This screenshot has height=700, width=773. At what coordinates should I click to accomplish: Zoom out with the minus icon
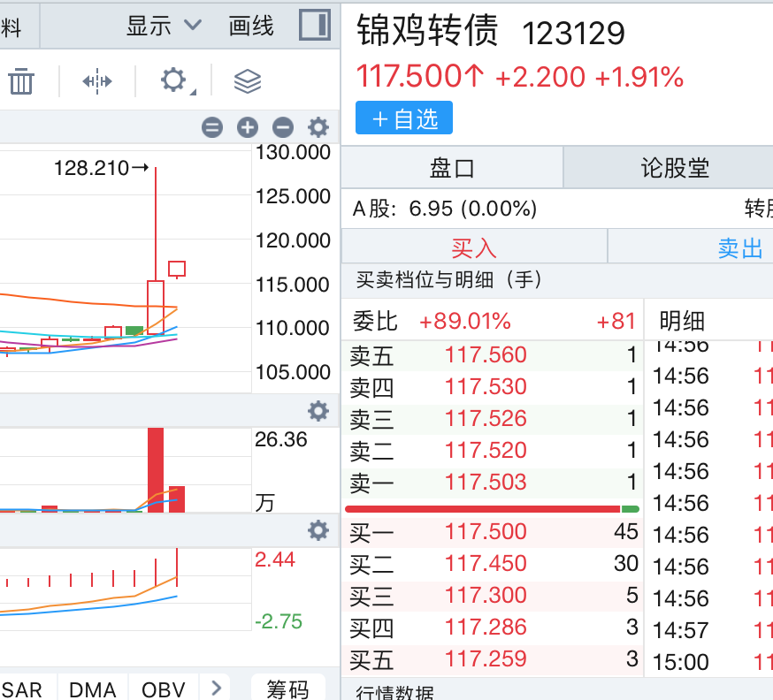[x=282, y=127]
